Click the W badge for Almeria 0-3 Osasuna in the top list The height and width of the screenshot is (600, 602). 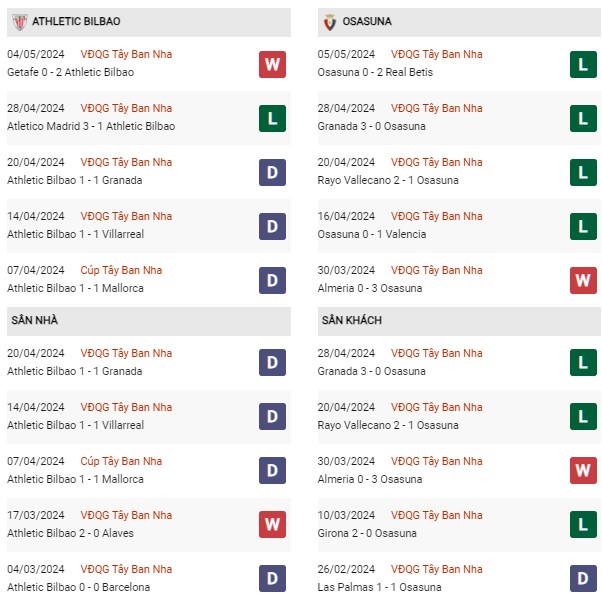pyautogui.click(x=583, y=280)
